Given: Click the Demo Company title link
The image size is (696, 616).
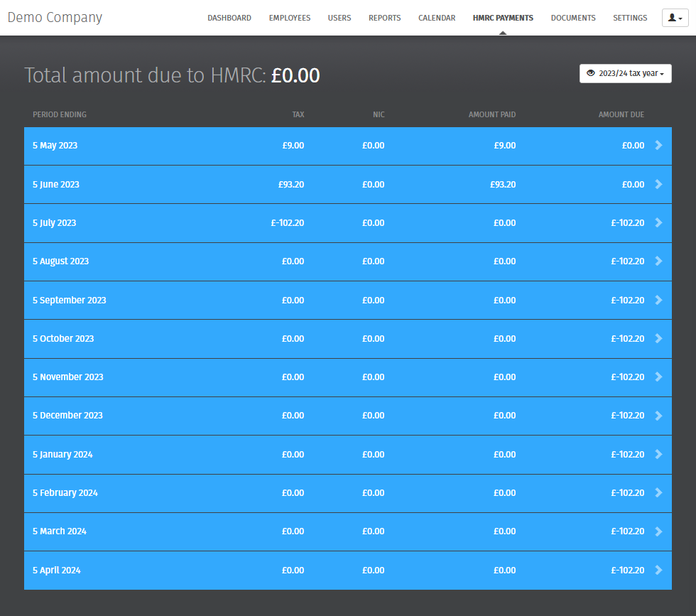Looking at the screenshot, I should (x=55, y=17).
